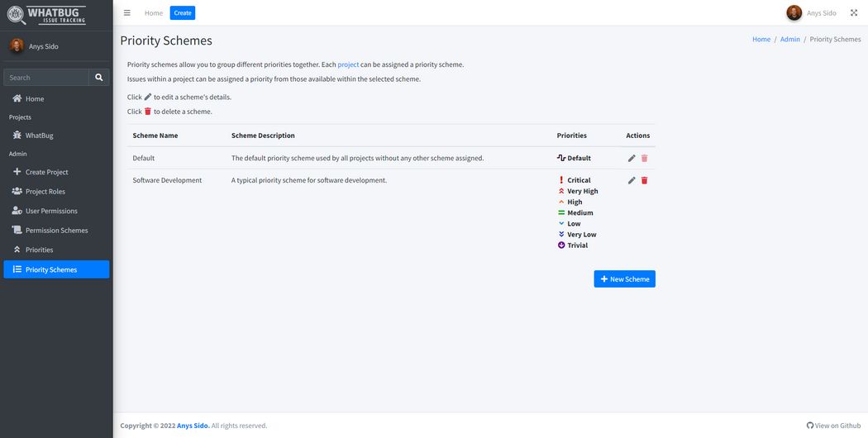Focus the sidebar Search input field
The width and height of the screenshot is (868, 438).
tap(46, 78)
